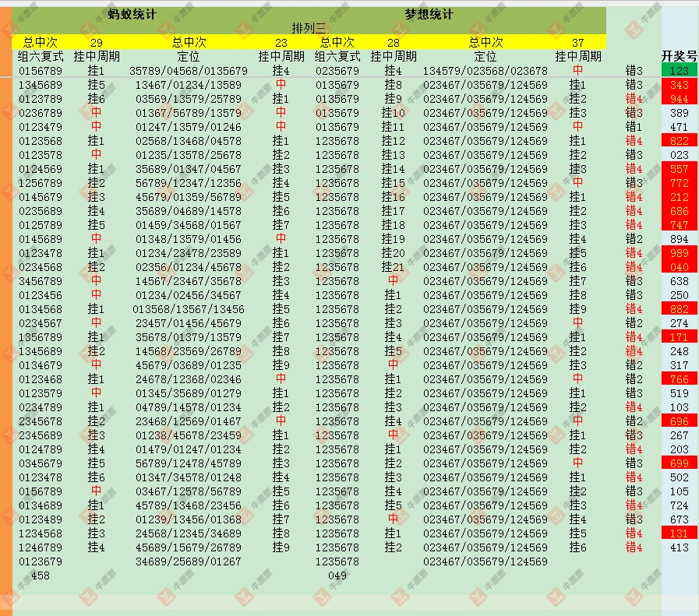699x616 pixels.
Task: Select cell '23457/01456/45679'
Action: pos(188,323)
